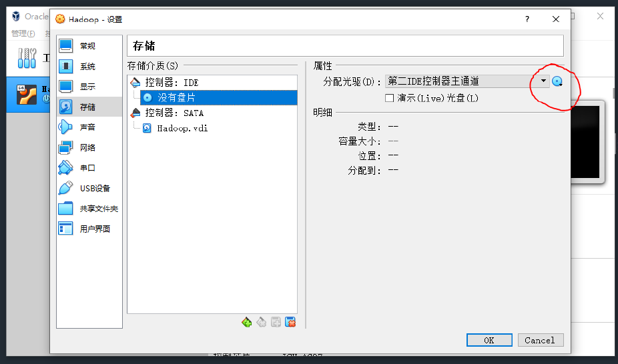Select the 没有盘片 empty optical drive
618x364 pixels.
point(219,97)
